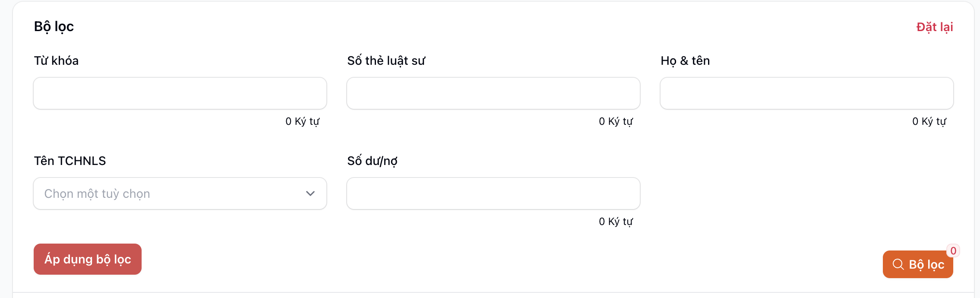Click the Số thẻ luật sư label
The height and width of the screenshot is (298, 980).
386,61
